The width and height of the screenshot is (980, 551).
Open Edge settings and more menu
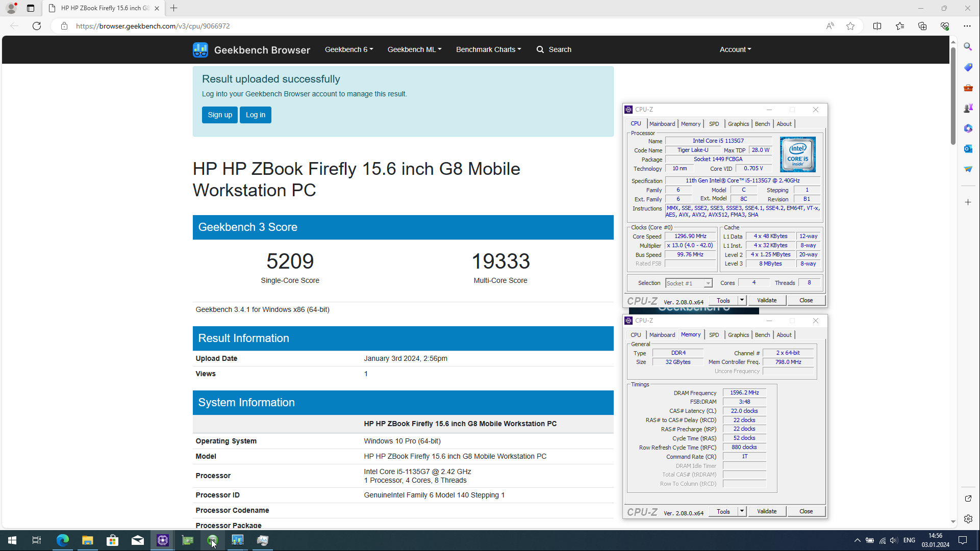point(967,26)
